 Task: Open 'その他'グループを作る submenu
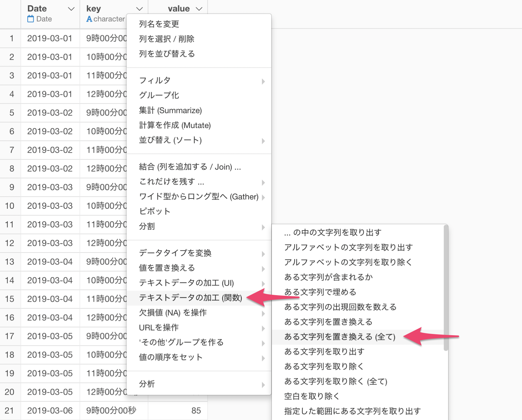pyautogui.click(x=199, y=343)
